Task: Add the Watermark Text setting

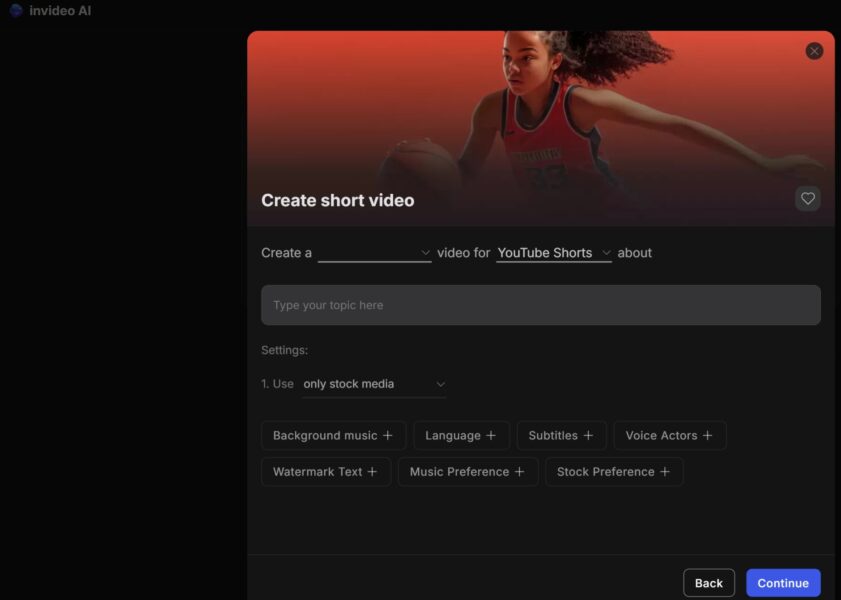Action: point(326,472)
